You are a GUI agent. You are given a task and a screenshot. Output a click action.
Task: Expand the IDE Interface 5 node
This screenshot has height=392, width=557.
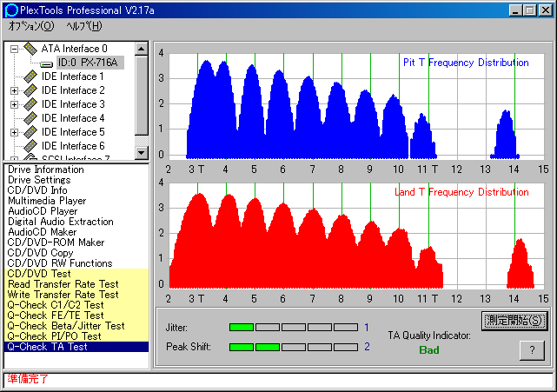(x=14, y=132)
